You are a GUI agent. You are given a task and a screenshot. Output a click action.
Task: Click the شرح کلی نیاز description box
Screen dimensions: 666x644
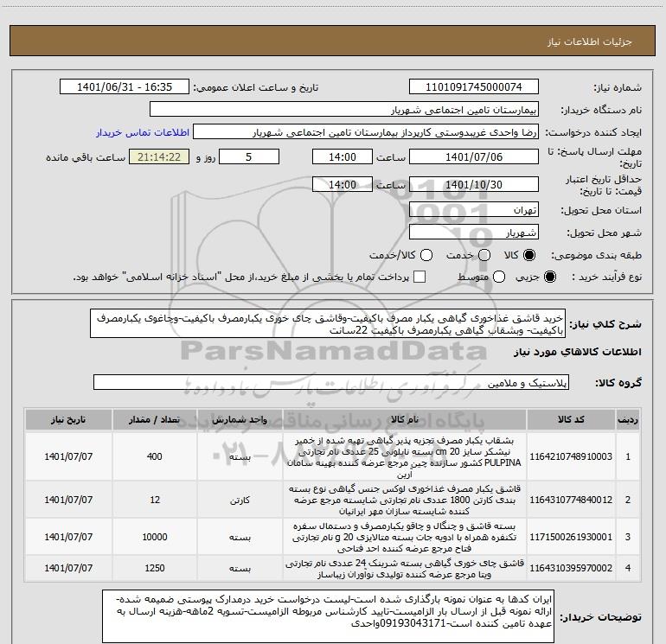click(328, 324)
